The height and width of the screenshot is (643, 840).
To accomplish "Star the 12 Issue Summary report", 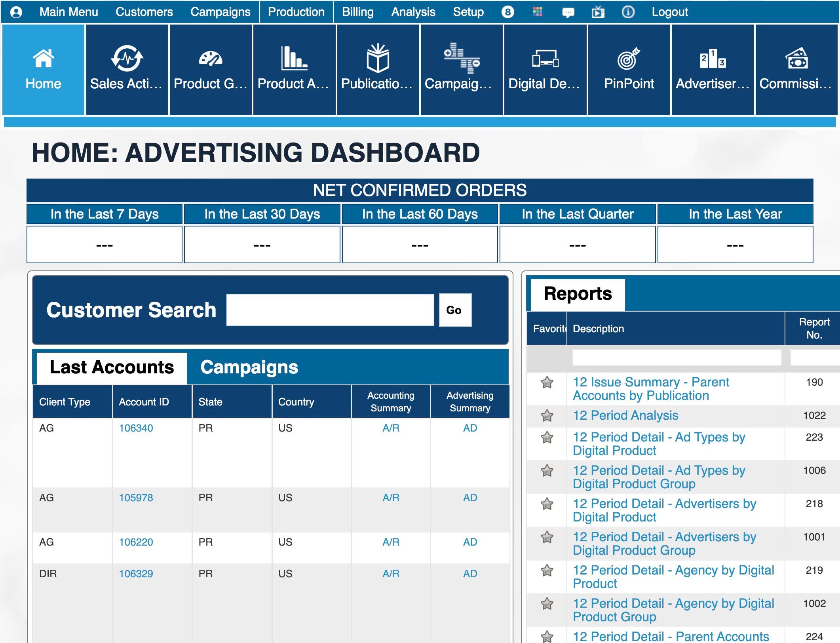I will point(547,382).
